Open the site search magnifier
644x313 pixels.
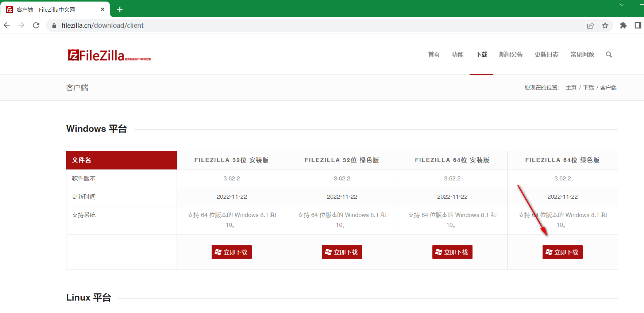click(x=609, y=54)
